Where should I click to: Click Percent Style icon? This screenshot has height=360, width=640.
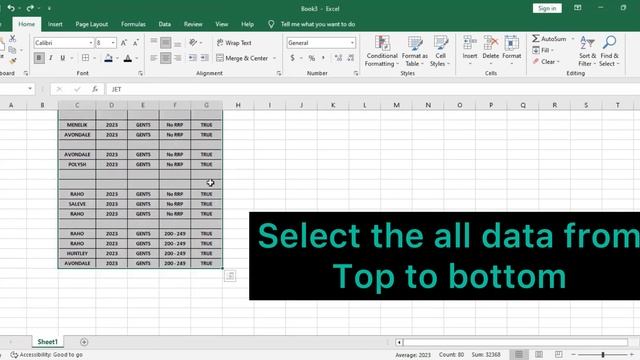(x=312, y=58)
